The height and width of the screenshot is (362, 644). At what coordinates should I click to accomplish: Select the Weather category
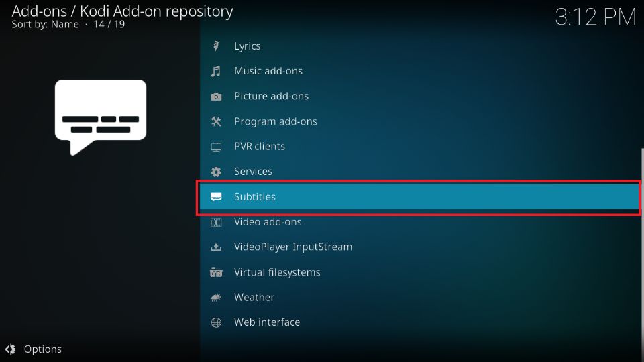click(420, 298)
